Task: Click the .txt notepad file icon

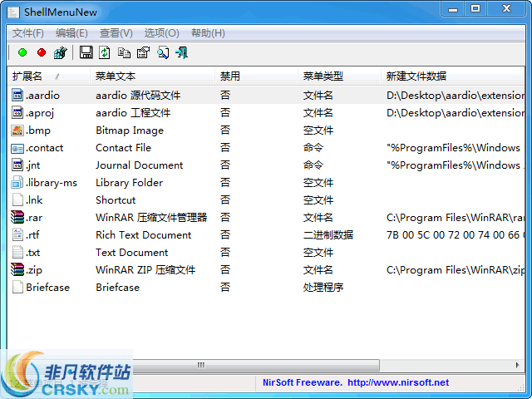Action: click(17, 252)
